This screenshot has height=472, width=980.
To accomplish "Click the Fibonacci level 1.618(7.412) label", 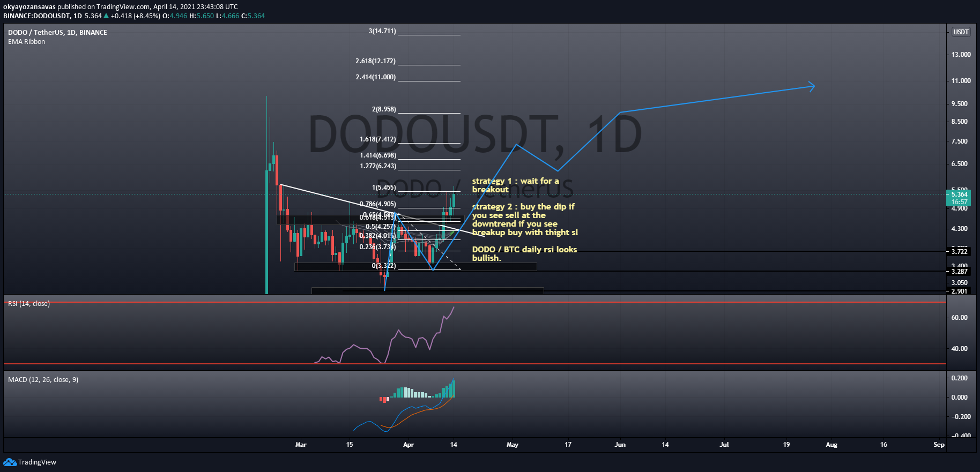I will (x=378, y=139).
